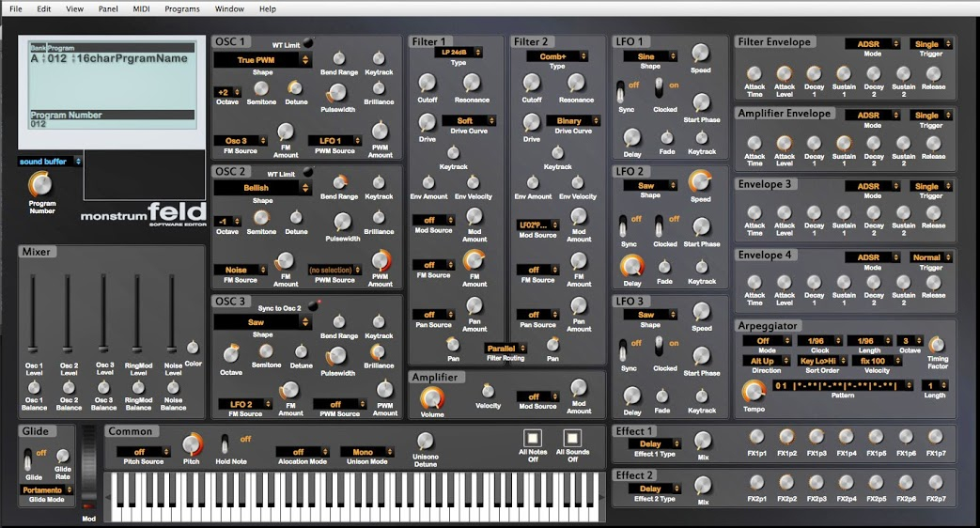The height and width of the screenshot is (528, 980).
Task: Toggle the Glide on/off switch
Action: tap(27, 460)
